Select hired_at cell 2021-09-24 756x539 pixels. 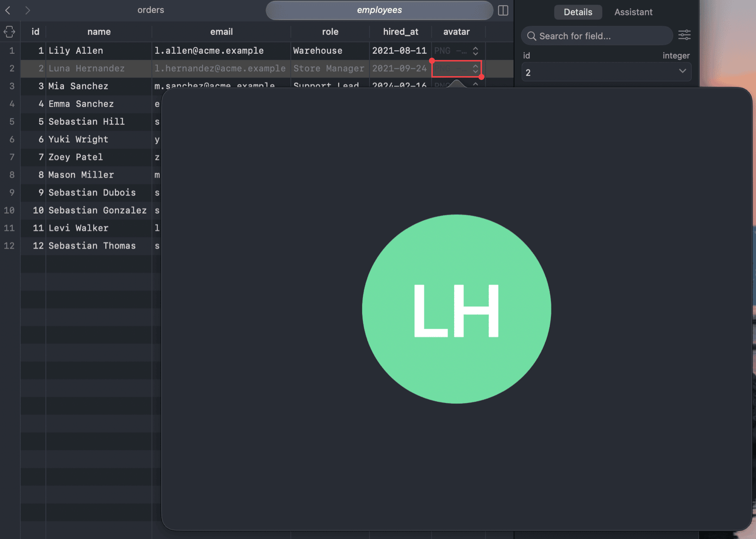400,69
